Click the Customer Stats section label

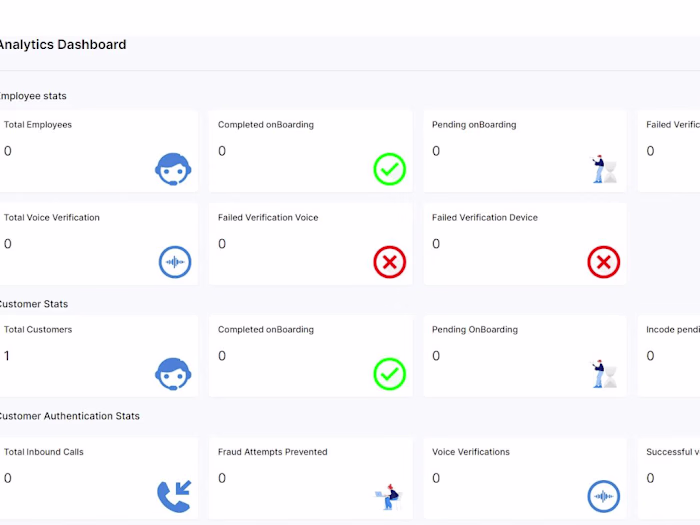[34, 304]
